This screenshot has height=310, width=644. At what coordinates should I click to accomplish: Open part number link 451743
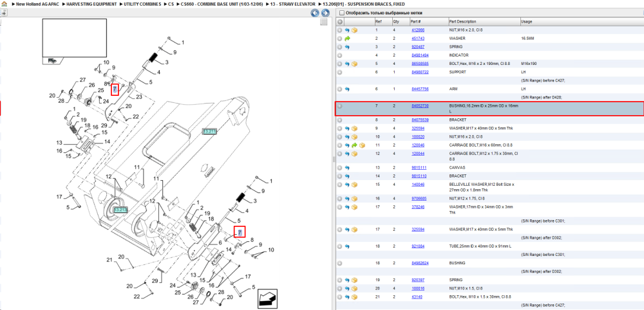click(x=418, y=38)
